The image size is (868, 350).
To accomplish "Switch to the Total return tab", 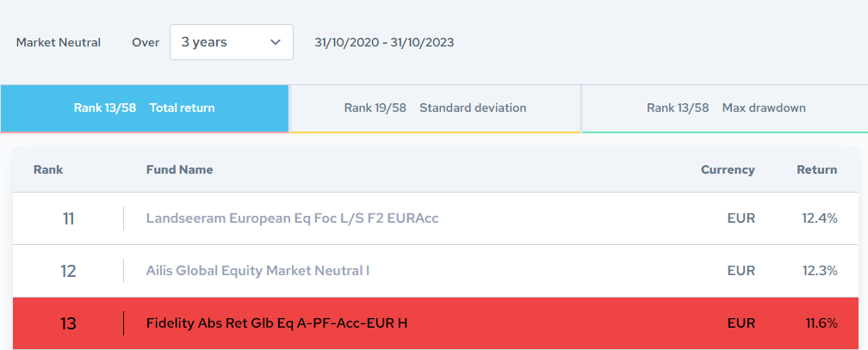I will (x=145, y=108).
